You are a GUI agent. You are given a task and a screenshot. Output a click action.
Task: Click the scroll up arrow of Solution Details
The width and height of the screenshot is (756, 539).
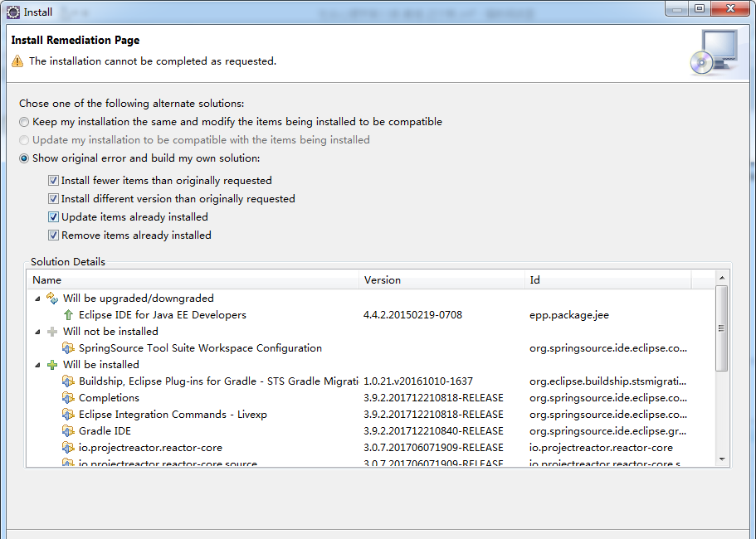(722, 278)
